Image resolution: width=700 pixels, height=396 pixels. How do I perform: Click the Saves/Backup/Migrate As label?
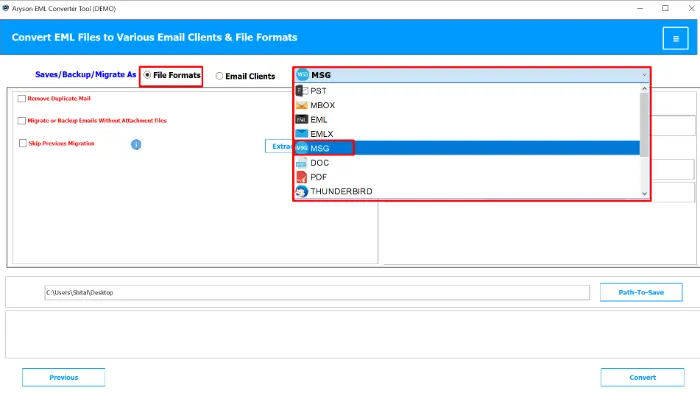(x=85, y=75)
